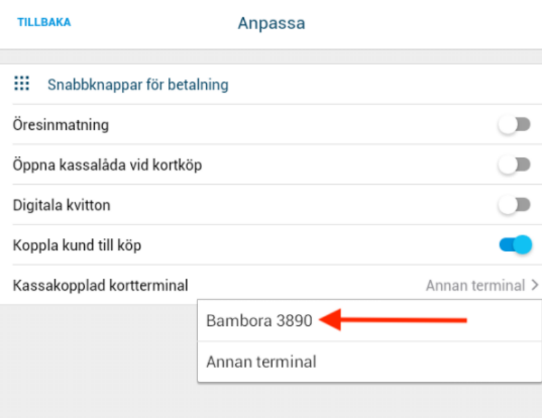Screen dimensions: 542x418
Task: Toggle the Öresinmatning switch
Action: pyautogui.click(x=514, y=124)
